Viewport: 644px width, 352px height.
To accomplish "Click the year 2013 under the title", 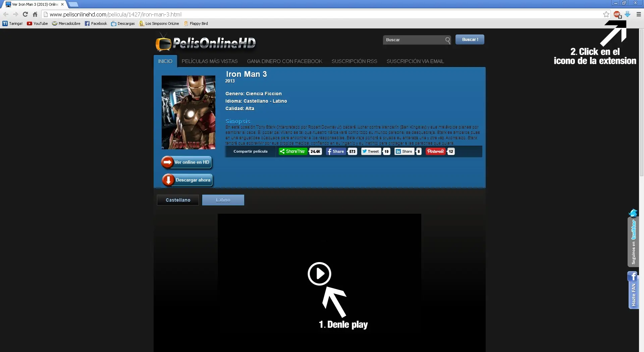I will 230,81.
